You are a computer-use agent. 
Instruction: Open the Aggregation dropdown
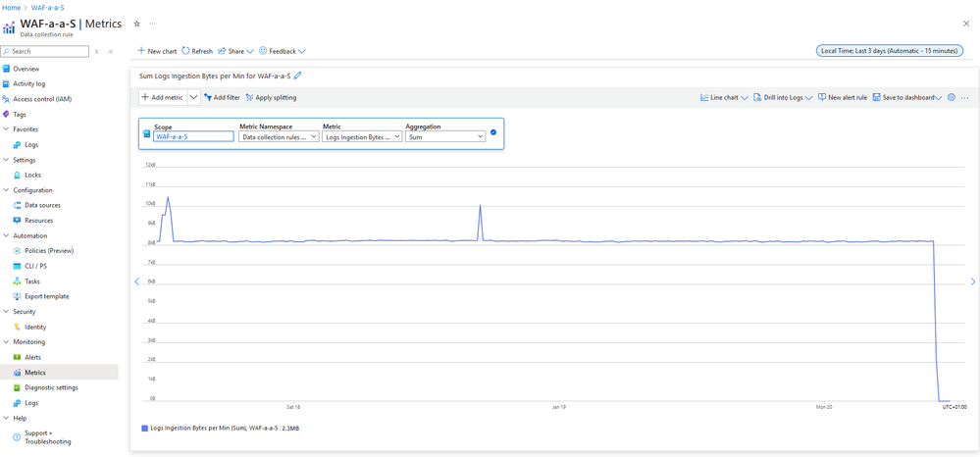(445, 137)
